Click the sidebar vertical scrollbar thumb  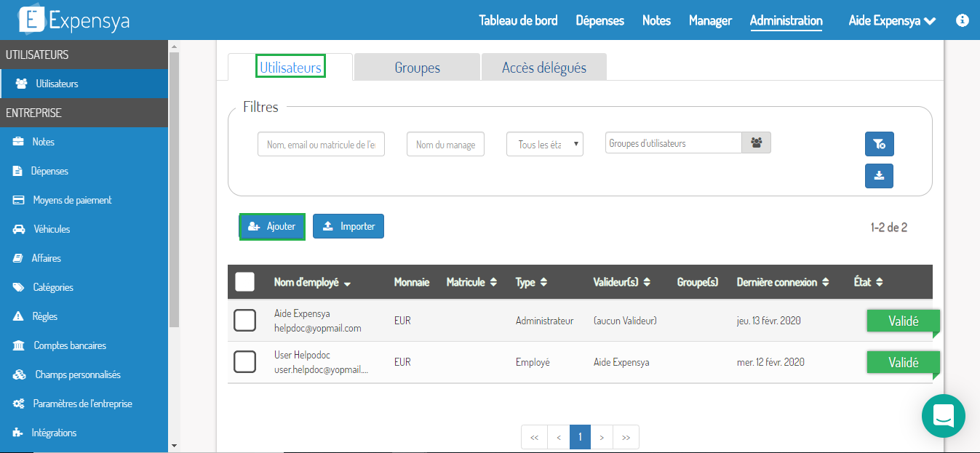coord(174,189)
